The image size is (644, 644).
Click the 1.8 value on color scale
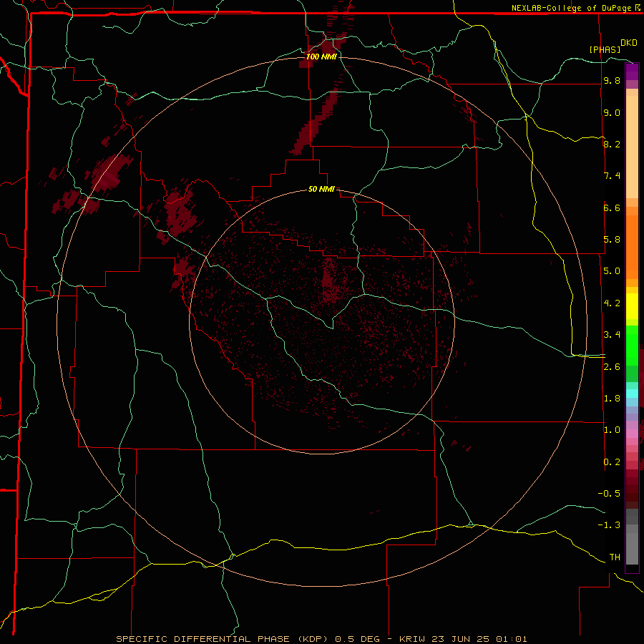coord(612,399)
